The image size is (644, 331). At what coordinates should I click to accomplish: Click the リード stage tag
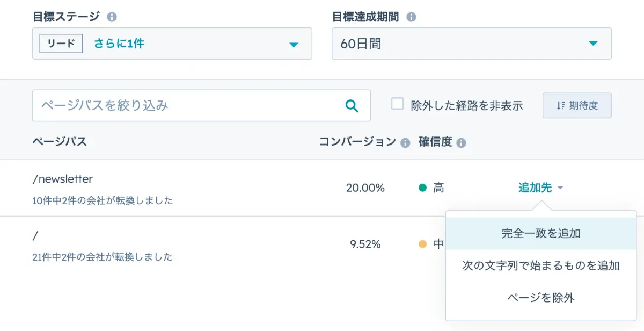point(60,44)
